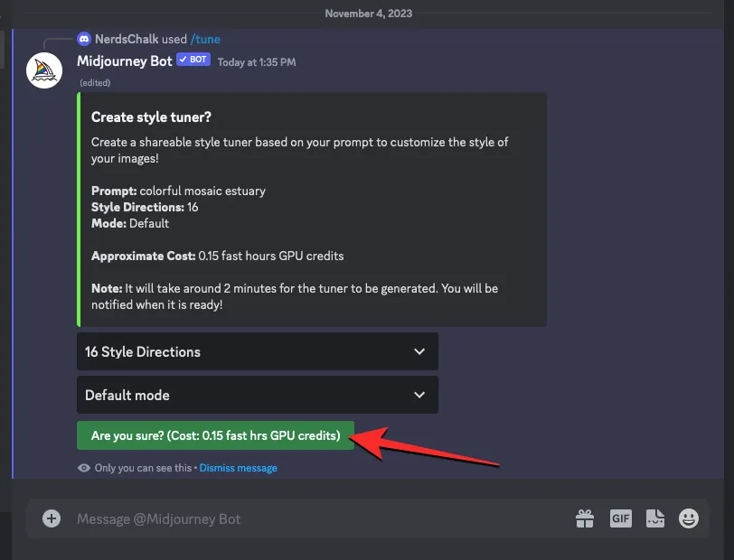Confirm the Are you sure cost button
The width and height of the screenshot is (734, 560).
coord(215,435)
